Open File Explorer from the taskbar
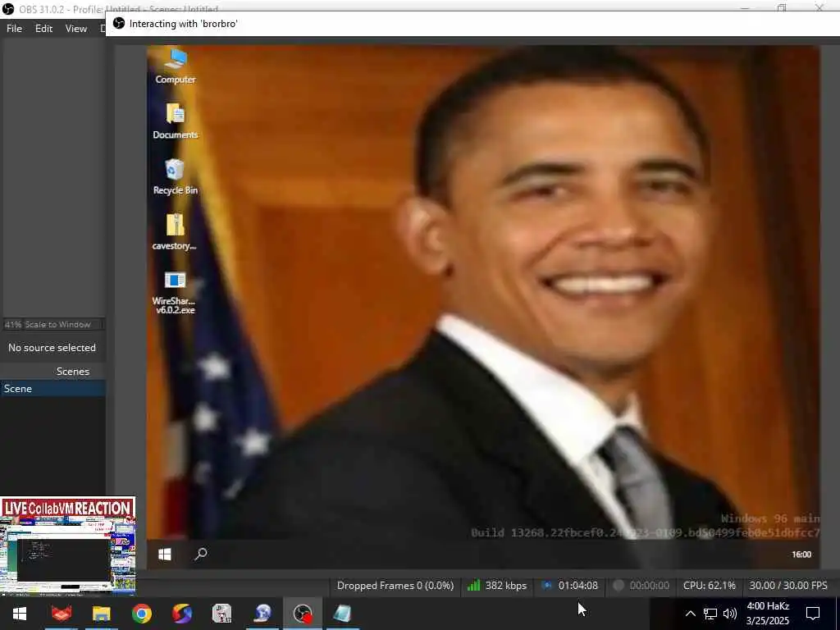This screenshot has height=630, width=840. coord(101,614)
